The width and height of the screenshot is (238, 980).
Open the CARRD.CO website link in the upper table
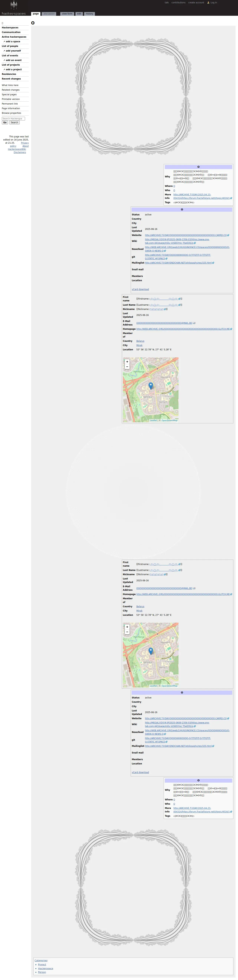tap(186, 235)
